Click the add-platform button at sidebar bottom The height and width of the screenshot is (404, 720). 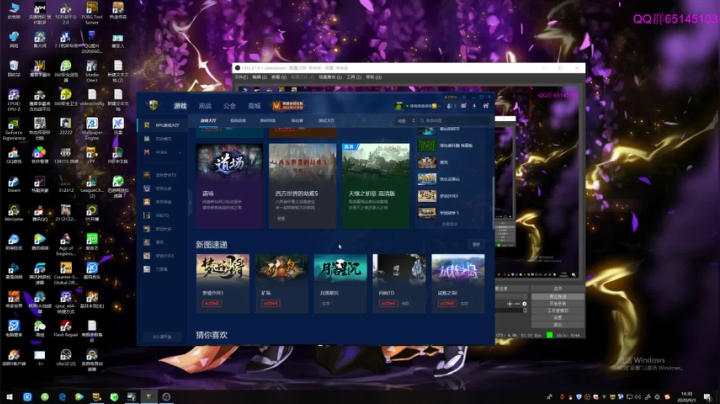(x=162, y=337)
